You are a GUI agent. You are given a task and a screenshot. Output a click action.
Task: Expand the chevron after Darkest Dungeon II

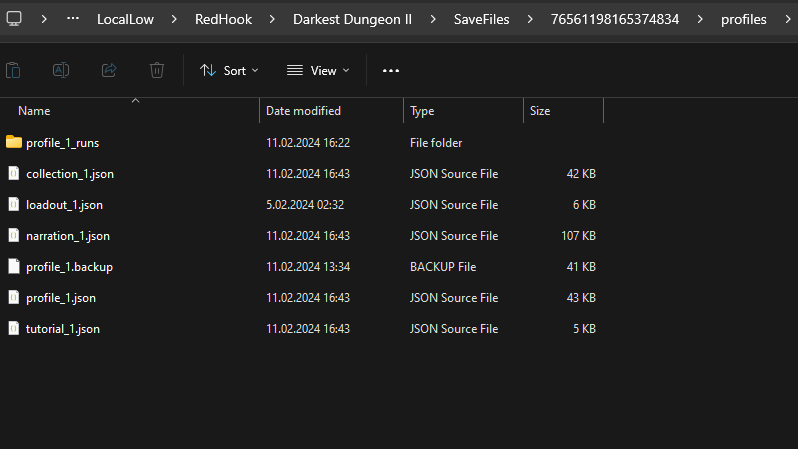pyautogui.click(x=433, y=19)
